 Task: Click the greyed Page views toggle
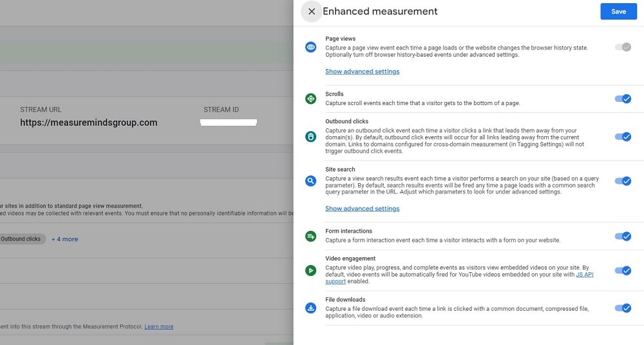pyautogui.click(x=623, y=47)
